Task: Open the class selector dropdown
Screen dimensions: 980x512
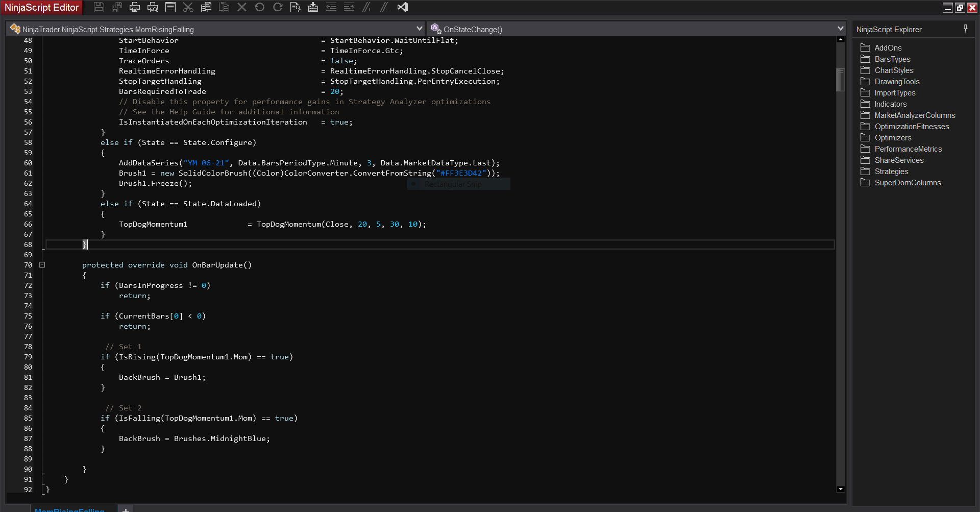Action: pos(419,29)
